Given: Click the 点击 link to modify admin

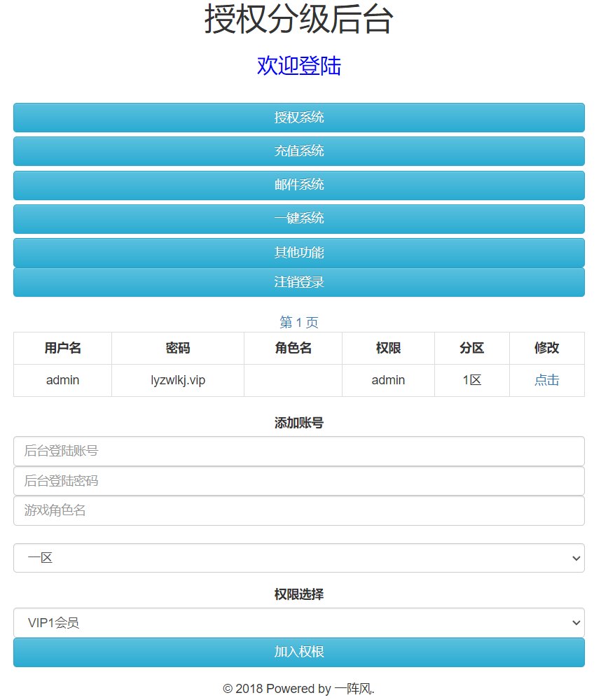Looking at the screenshot, I should pos(546,380).
